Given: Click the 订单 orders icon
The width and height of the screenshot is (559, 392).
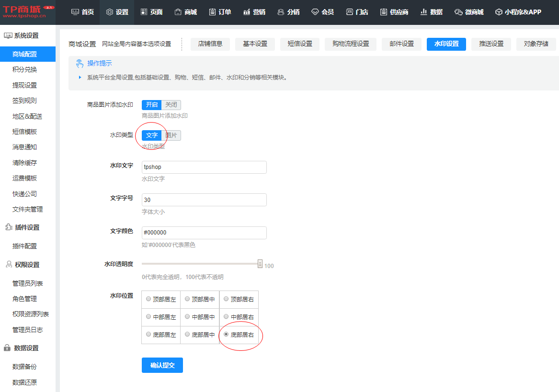Looking at the screenshot, I should tap(212, 12).
